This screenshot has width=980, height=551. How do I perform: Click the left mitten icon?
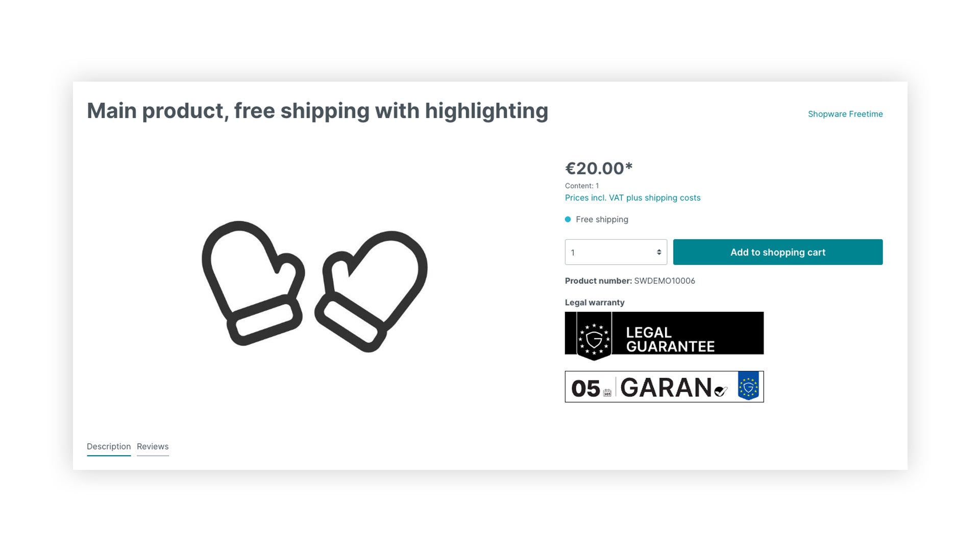click(253, 283)
